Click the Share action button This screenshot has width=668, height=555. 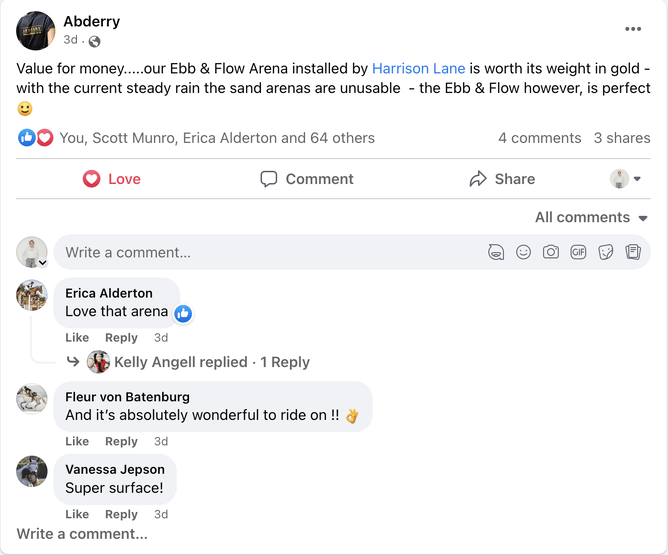502,179
